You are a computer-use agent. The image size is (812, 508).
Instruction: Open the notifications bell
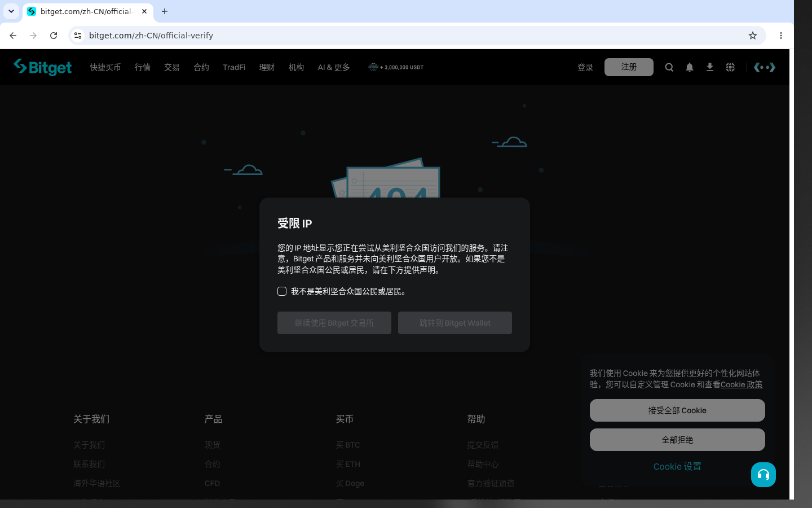690,67
